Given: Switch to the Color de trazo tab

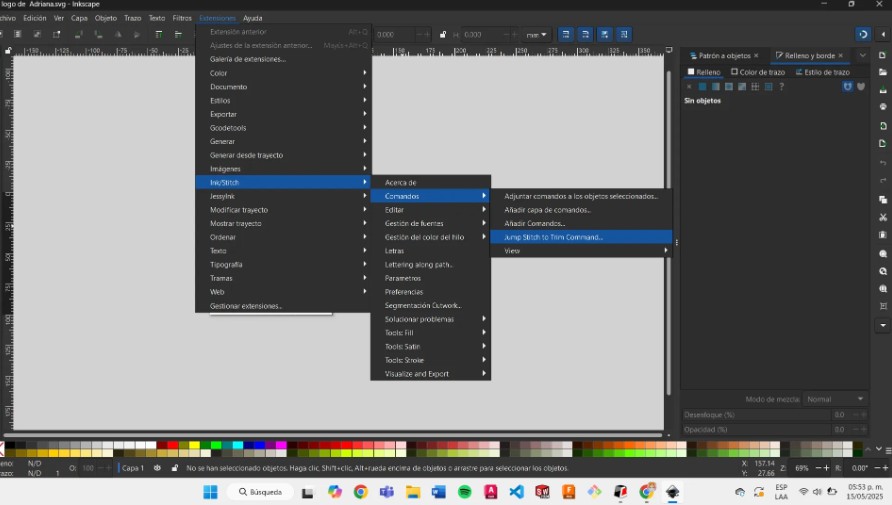Looking at the screenshot, I should coord(758,72).
